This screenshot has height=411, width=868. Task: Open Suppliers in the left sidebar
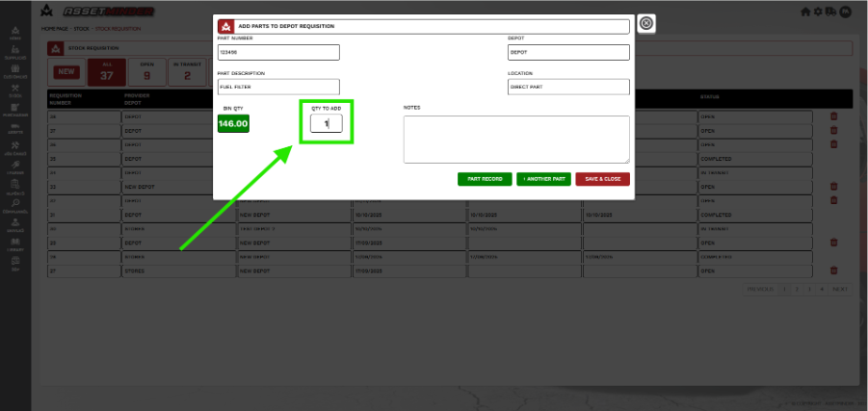15,52
